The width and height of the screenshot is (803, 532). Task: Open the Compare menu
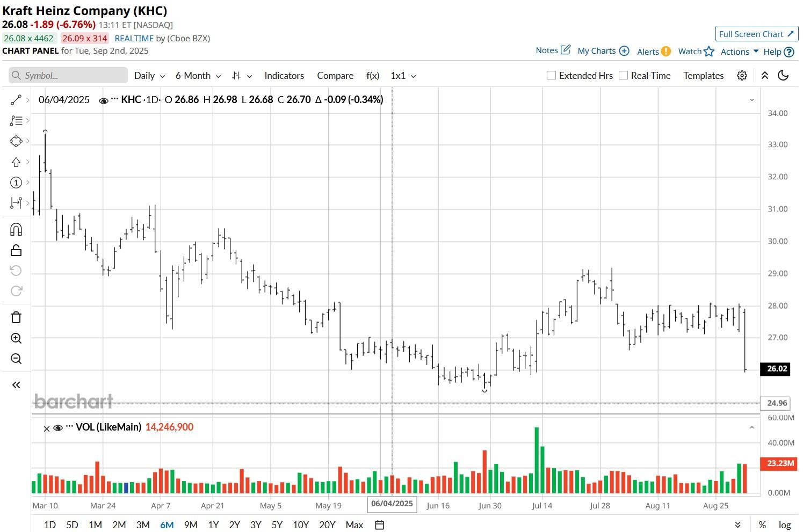(335, 76)
